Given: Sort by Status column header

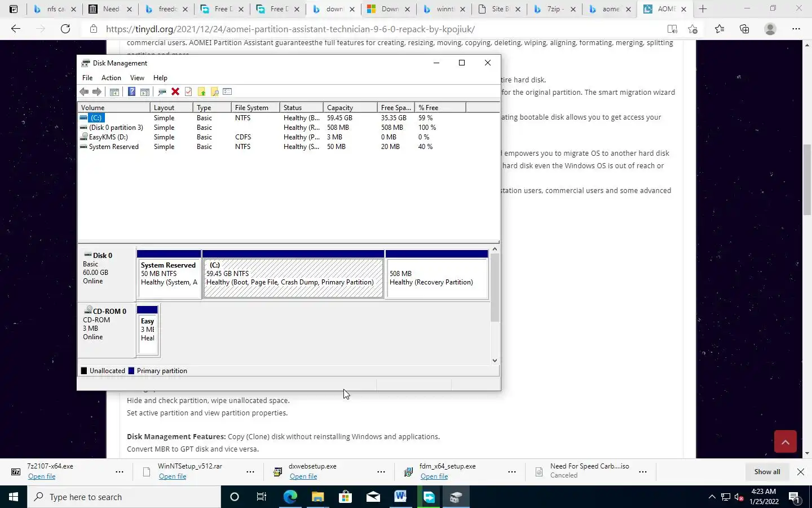Looking at the screenshot, I should point(302,107).
